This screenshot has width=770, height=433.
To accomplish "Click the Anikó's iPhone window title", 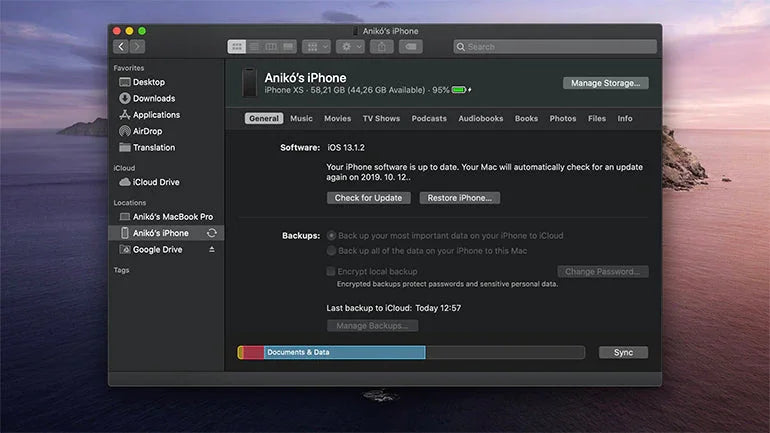I will pos(390,31).
